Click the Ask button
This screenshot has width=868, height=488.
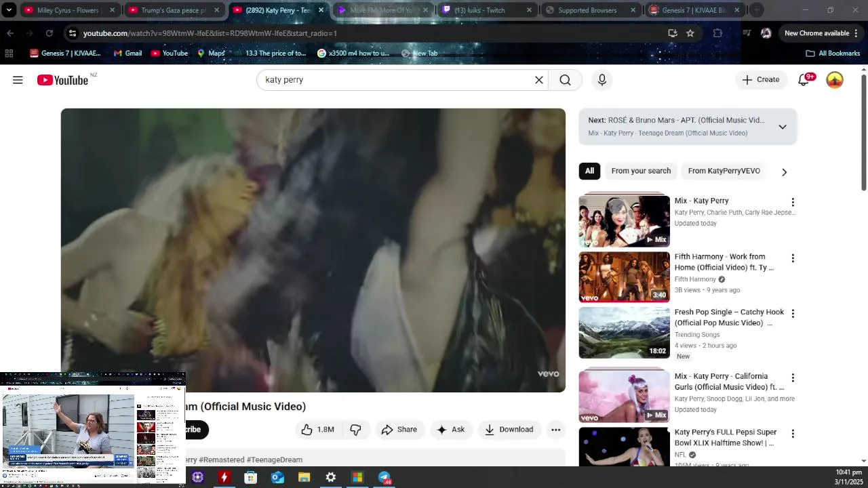pos(451,430)
